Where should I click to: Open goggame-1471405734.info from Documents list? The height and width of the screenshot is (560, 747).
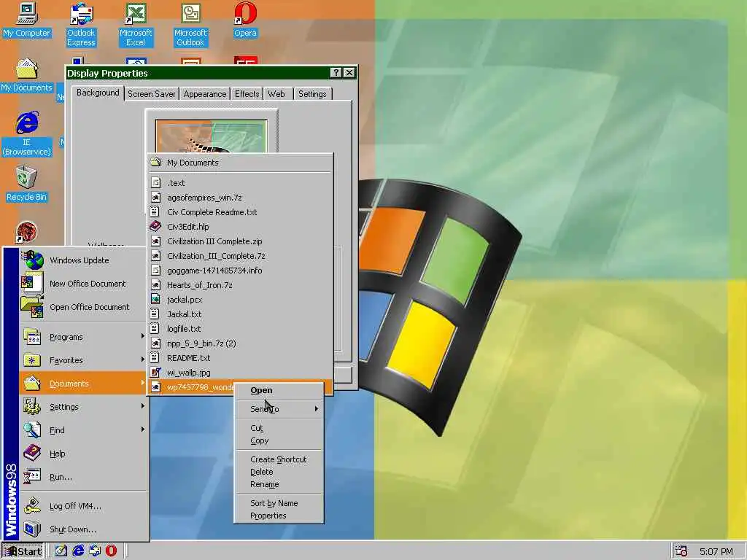coord(240,271)
